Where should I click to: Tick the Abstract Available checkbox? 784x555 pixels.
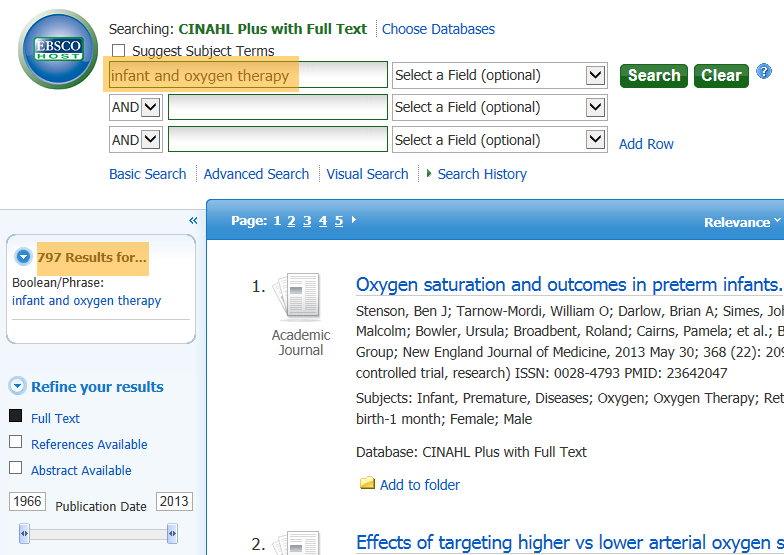click(x=15, y=469)
